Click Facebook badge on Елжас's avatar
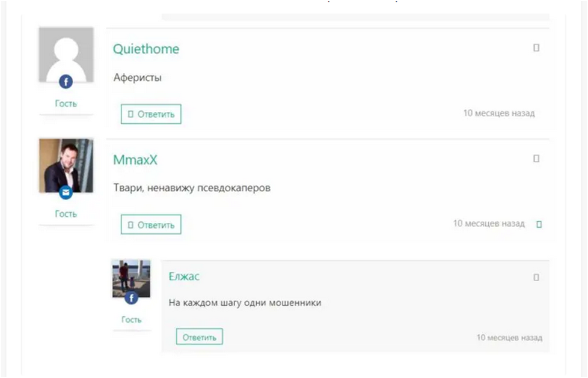This screenshot has height=378, width=588. click(x=131, y=298)
